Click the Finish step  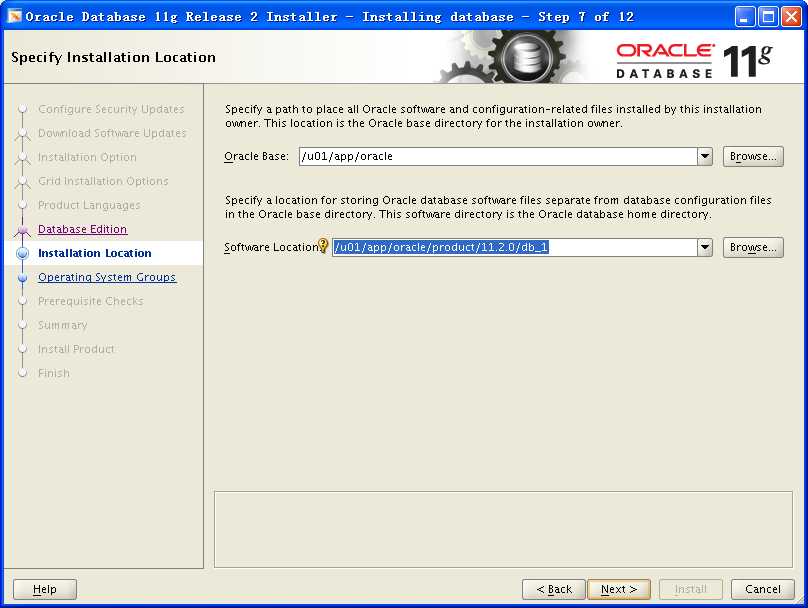[54, 373]
